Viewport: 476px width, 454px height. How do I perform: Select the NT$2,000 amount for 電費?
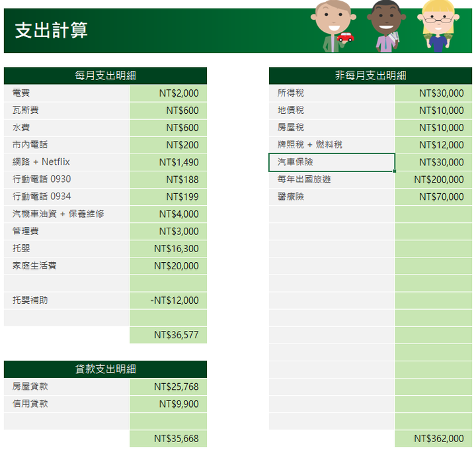coord(168,93)
